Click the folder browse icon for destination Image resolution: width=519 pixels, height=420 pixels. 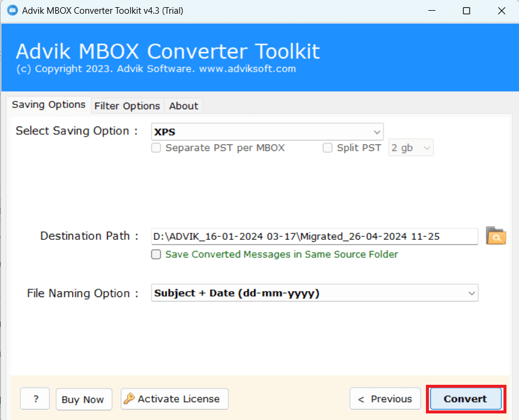tap(496, 236)
